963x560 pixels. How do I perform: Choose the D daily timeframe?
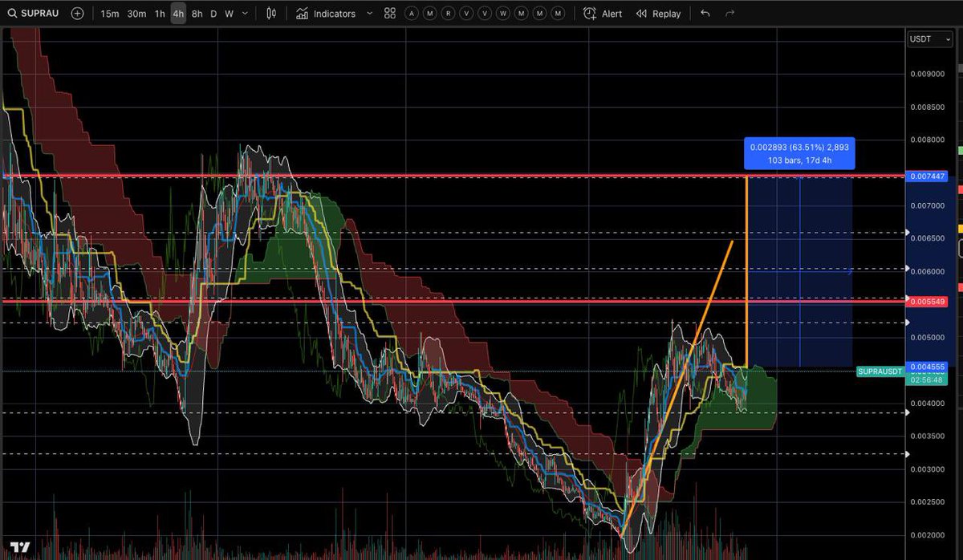(x=213, y=14)
